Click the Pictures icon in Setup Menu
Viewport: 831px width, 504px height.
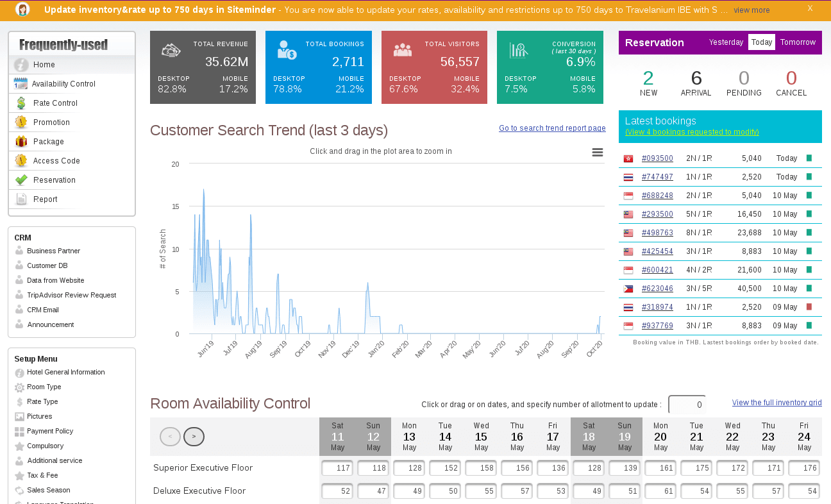pos(19,417)
